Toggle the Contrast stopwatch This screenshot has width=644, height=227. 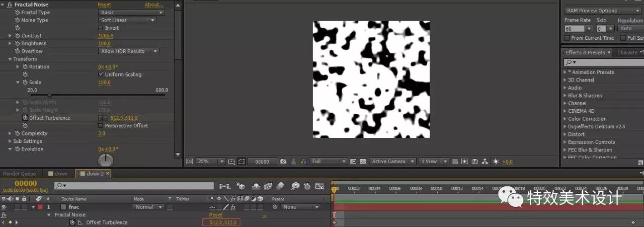click(18, 36)
